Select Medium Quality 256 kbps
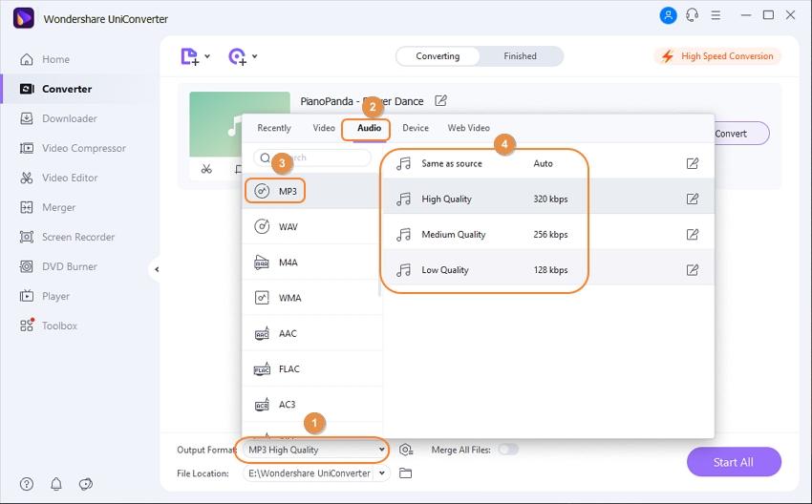 pos(548,235)
